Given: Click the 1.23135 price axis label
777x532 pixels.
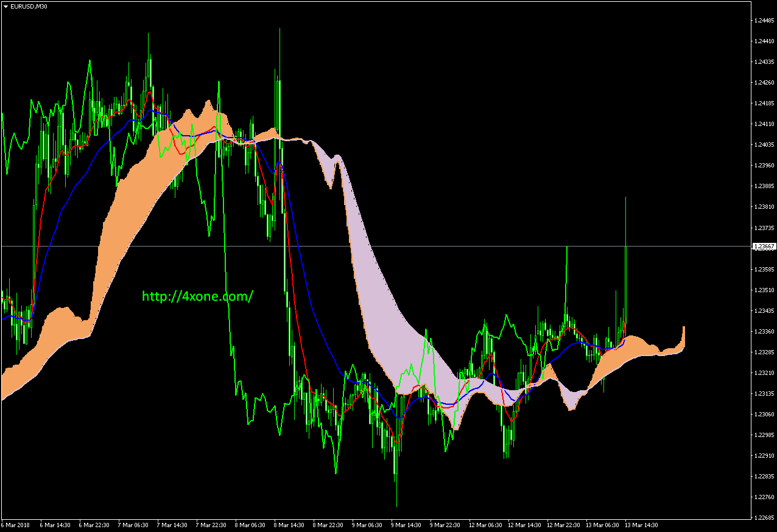Looking at the screenshot, I should click(764, 393).
